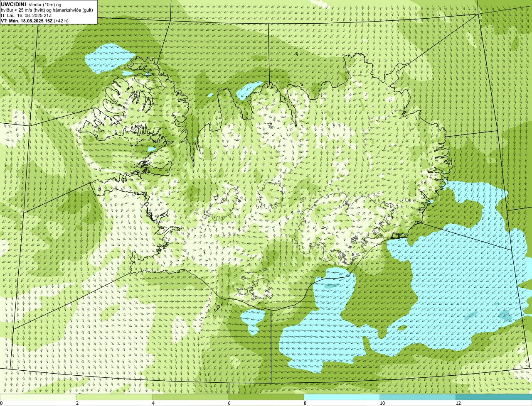Click the 'IT: Lau. 16. 08. 2025 21Z' line
Screen dimensions: 532x406
tap(26, 15)
